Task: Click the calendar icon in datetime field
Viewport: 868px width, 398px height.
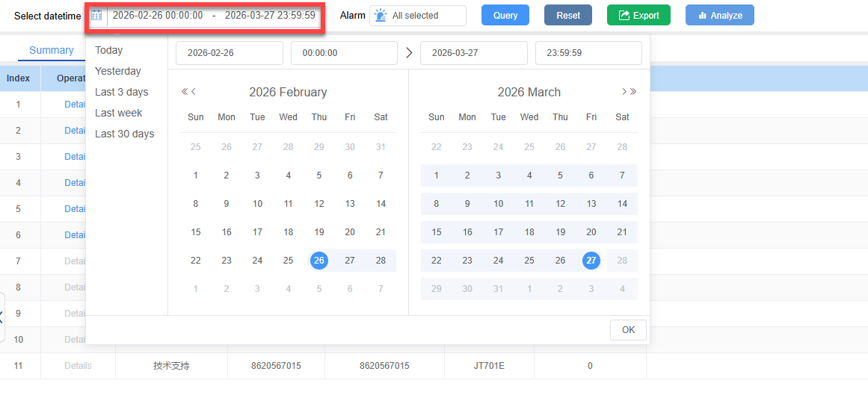Action: (x=96, y=16)
